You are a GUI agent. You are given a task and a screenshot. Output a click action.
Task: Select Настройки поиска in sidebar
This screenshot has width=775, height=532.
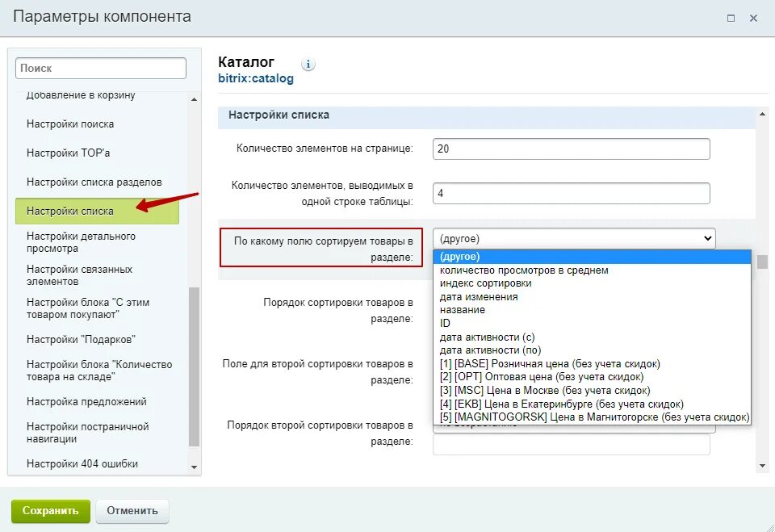tap(70, 124)
